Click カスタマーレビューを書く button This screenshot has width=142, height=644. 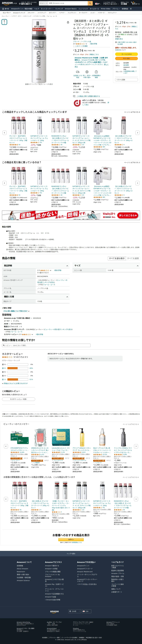tap(19, 399)
